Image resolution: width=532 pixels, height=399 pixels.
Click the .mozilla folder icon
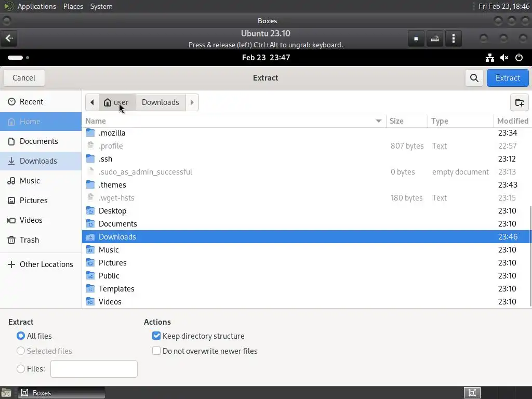tap(90, 132)
